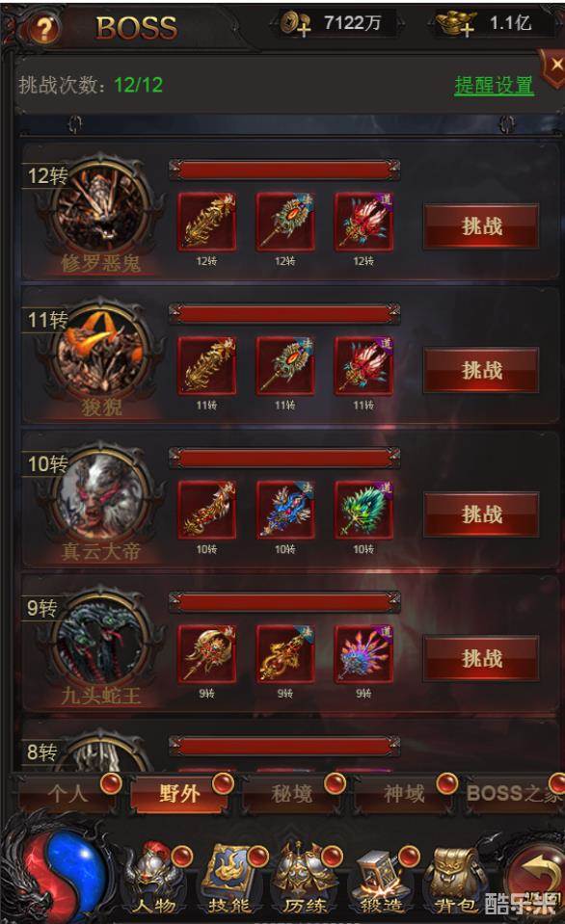Challenge the 12转 修罗恶鬼 boss
The image size is (565, 924).
click(481, 226)
